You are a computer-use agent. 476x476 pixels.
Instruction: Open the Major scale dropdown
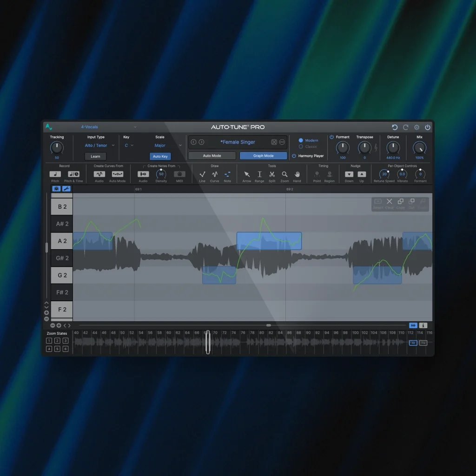point(168,145)
